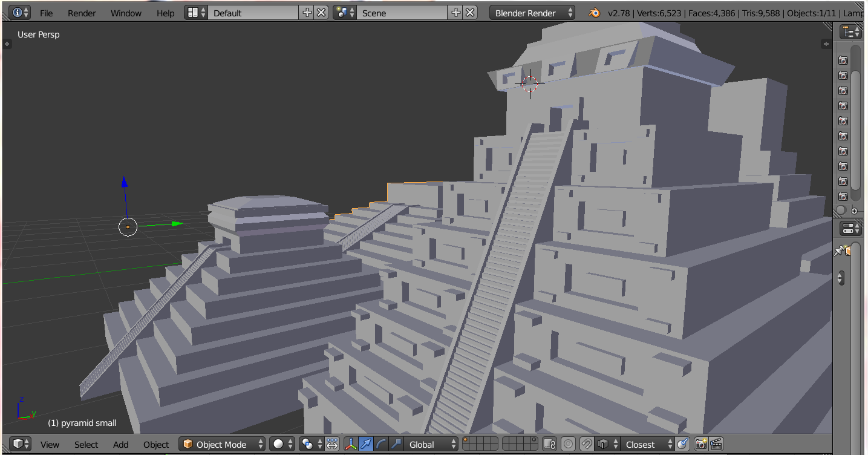Open the Window menu
This screenshot has width=868, height=455.
(x=126, y=13)
